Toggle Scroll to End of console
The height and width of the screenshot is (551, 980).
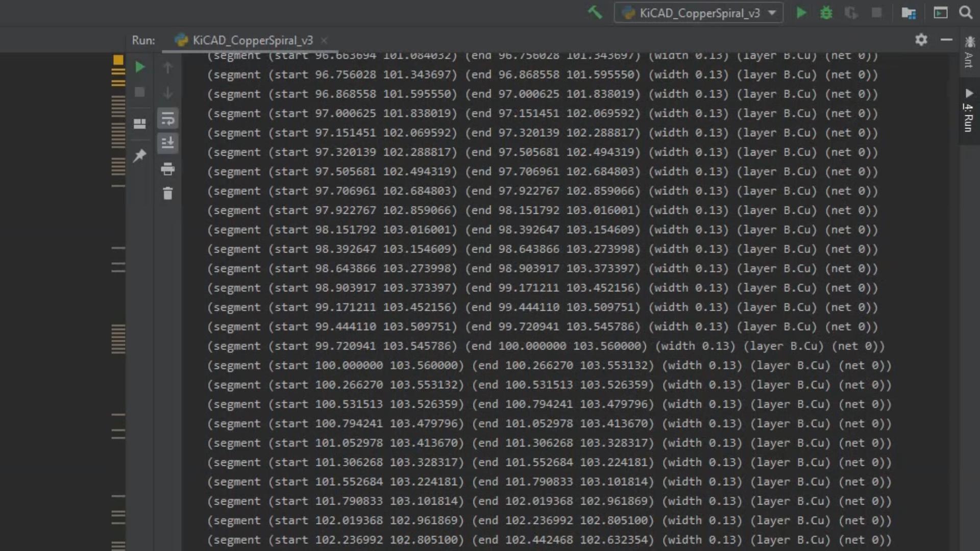(x=167, y=143)
